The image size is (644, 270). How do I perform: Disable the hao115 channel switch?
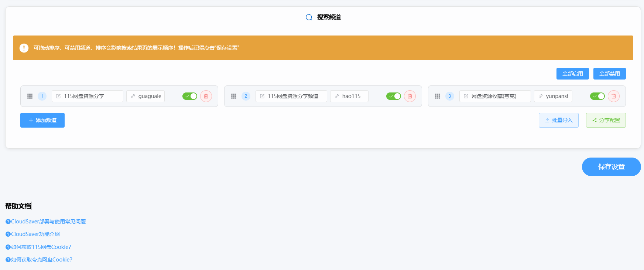point(394,96)
